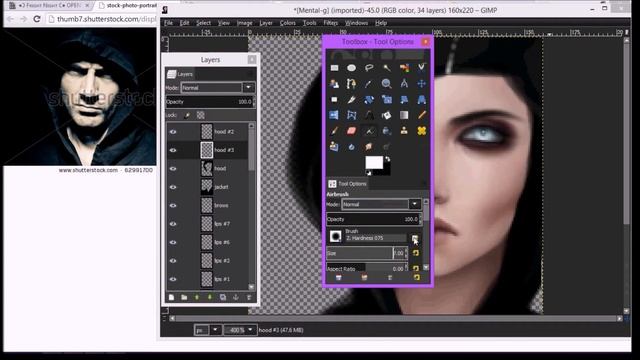Select the Select by Color tool
Image resolution: width=640 pixels, height=360 pixels.
404,68
